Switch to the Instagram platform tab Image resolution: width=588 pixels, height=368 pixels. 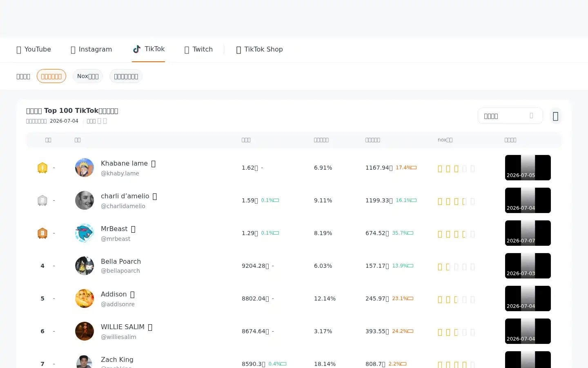91,49
